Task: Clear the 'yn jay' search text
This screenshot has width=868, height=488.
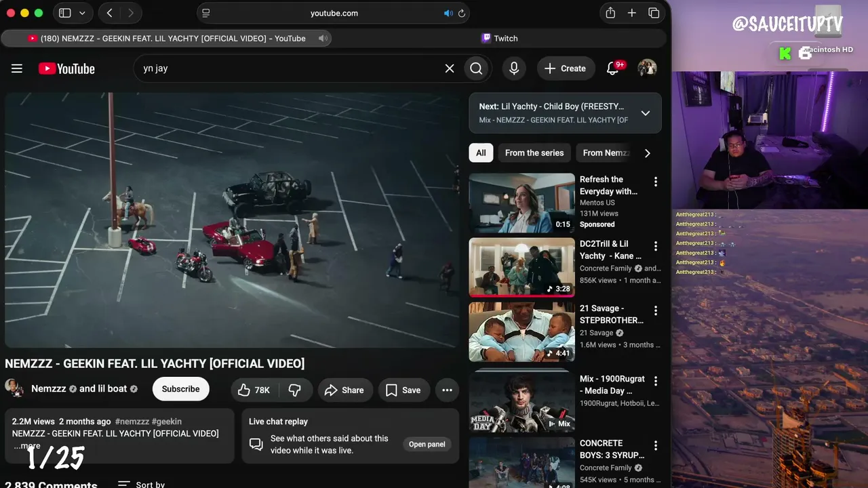Action: pos(450,68)
